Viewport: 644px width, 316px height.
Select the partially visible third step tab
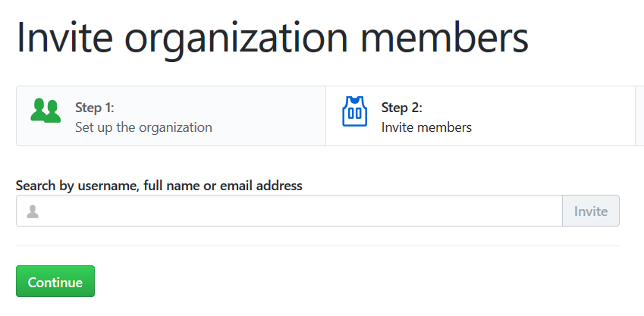pos(639,116)
